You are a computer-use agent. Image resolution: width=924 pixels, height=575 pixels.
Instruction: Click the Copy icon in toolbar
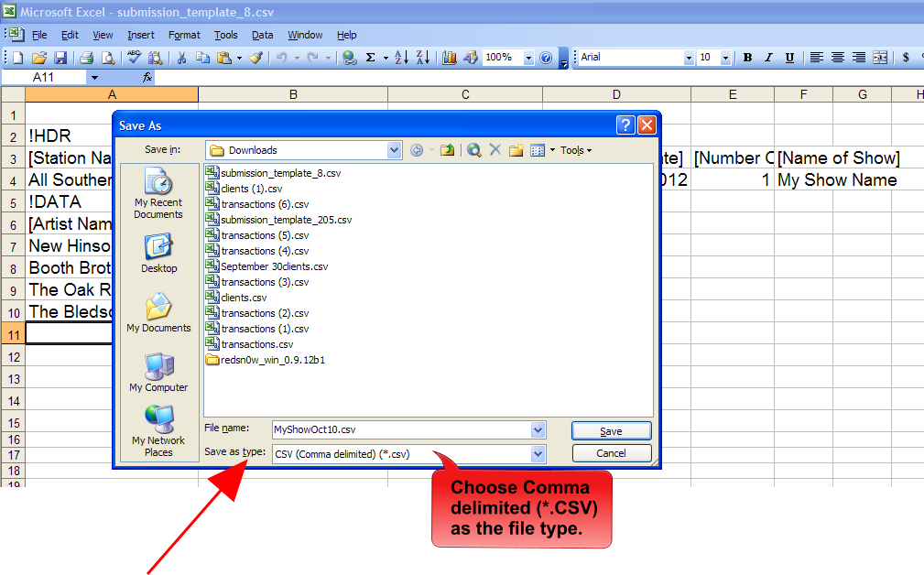point(202,58)
